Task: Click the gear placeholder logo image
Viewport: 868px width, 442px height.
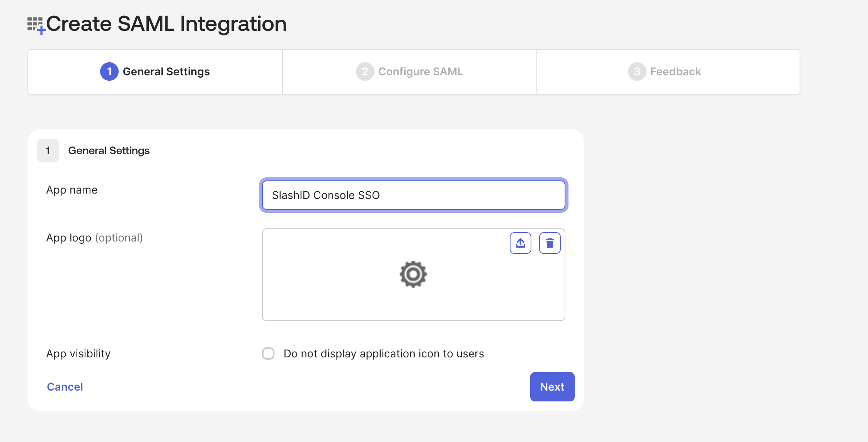Action: 413,274
